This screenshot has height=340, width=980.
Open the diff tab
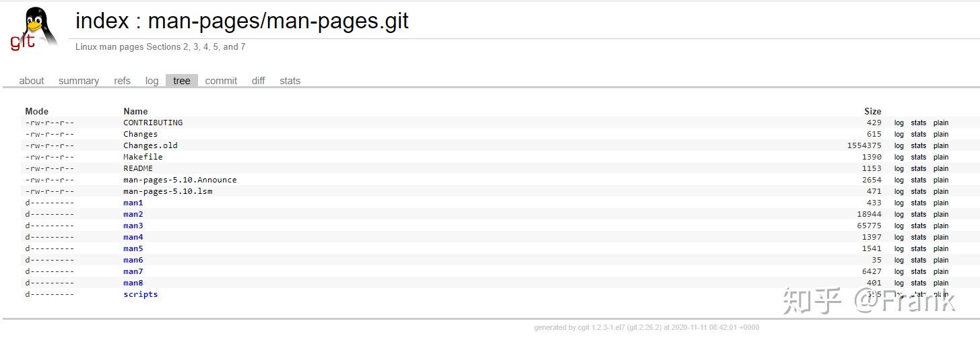(x=259, y=81)
